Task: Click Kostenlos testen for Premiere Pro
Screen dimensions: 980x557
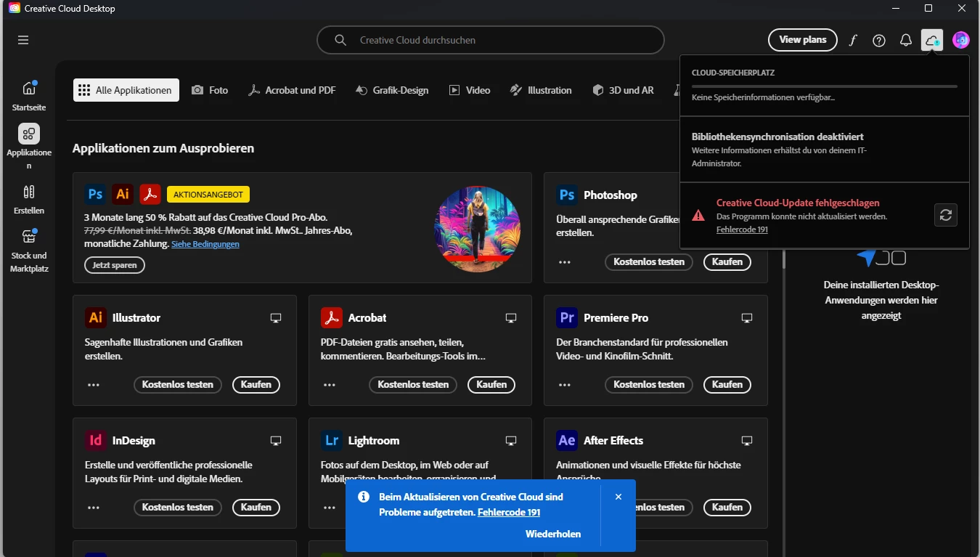Action: 649,385
